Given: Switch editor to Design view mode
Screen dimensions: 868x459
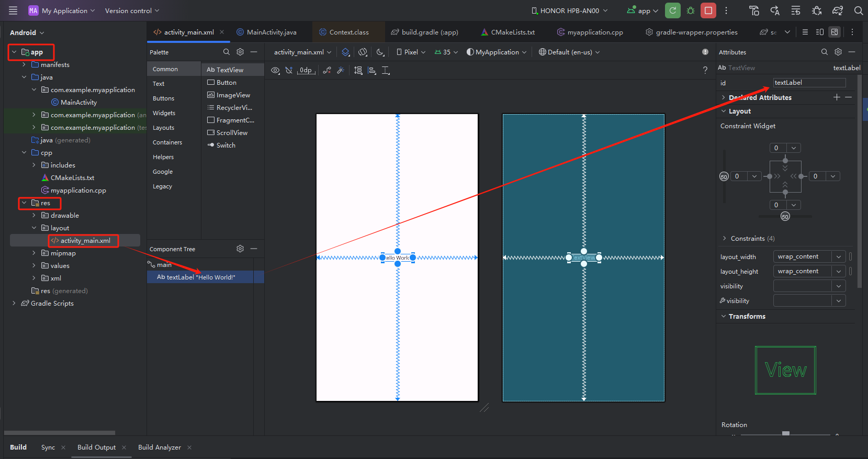Looking at the screenshot, I should point(835,32).
